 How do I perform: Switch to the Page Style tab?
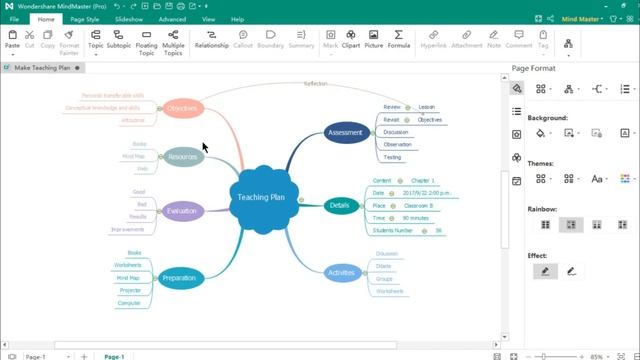(x=84, y=19)
